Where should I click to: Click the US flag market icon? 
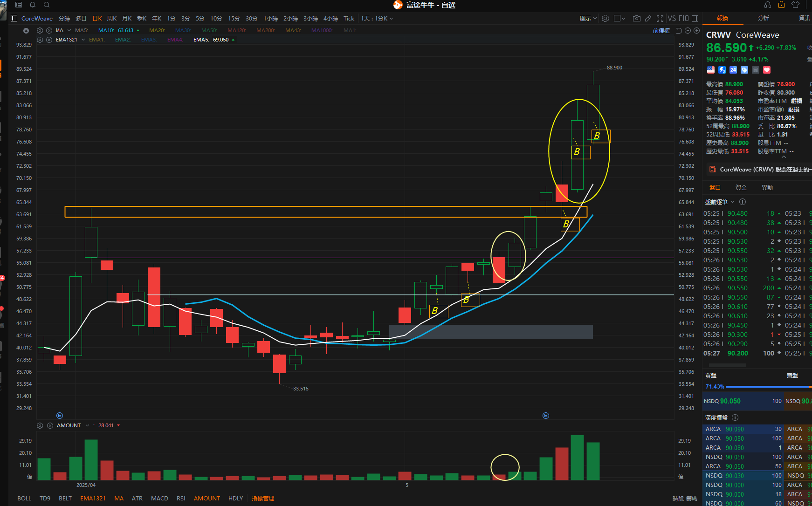pos(711,70)
